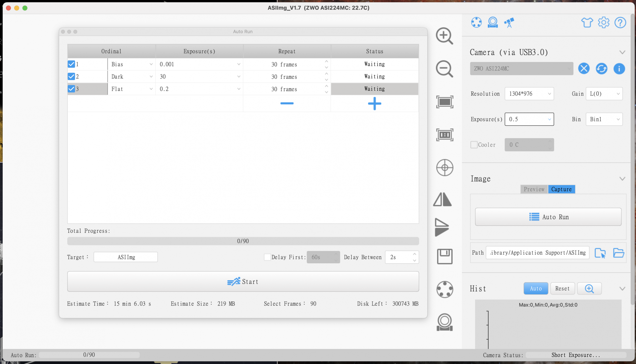
Task: Open the save folder icon
Action: 618,253
